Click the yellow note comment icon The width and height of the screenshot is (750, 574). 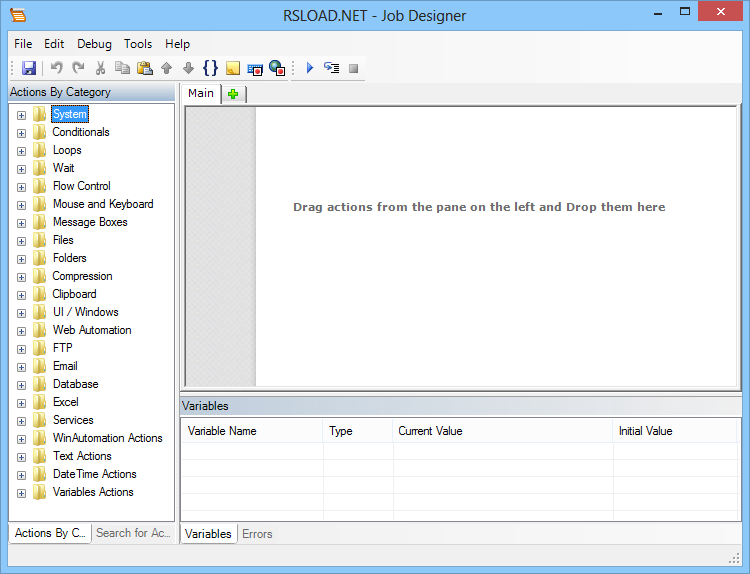tap(233, 68)
